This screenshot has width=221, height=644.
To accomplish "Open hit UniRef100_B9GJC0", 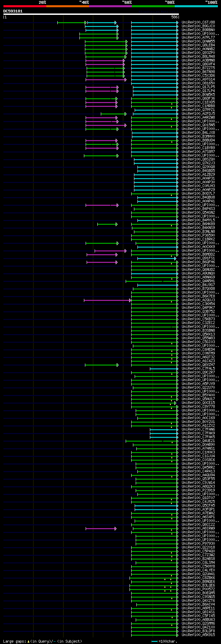I will [x=198, y=26].
